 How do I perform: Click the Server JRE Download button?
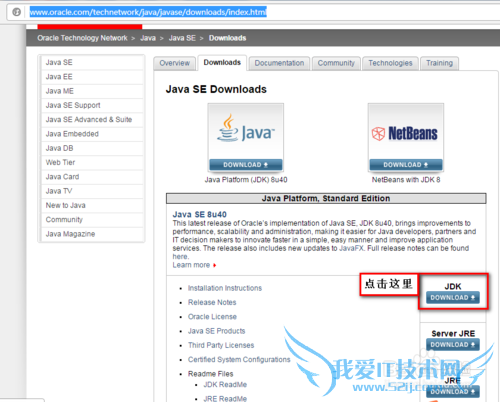453,344
